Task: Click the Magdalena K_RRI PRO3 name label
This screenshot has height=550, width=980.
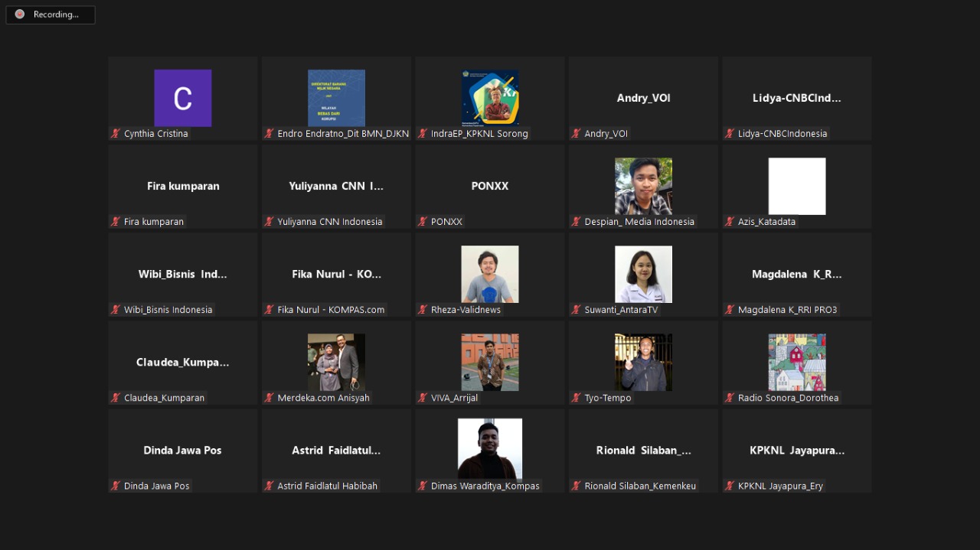Action: [x=787, y=310]
